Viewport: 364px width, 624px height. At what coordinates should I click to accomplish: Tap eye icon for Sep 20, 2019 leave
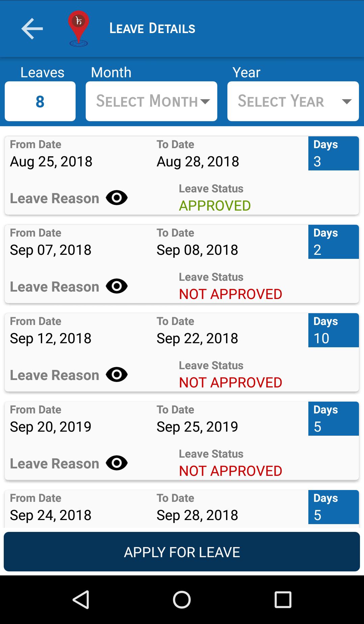point(117,463)
